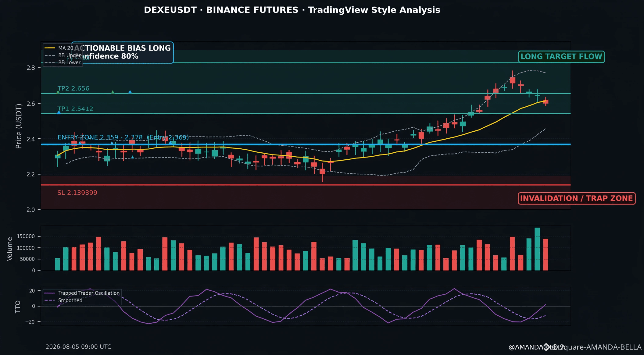Click the INVALIDATION / TRAP ZONE label
644x355 pixels.
pos(577,198)
